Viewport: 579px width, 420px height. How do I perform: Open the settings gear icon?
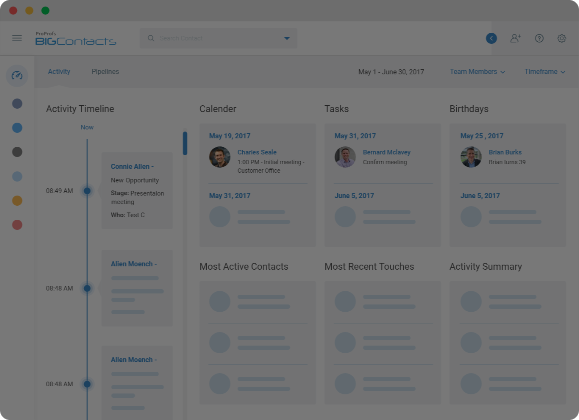562,38
